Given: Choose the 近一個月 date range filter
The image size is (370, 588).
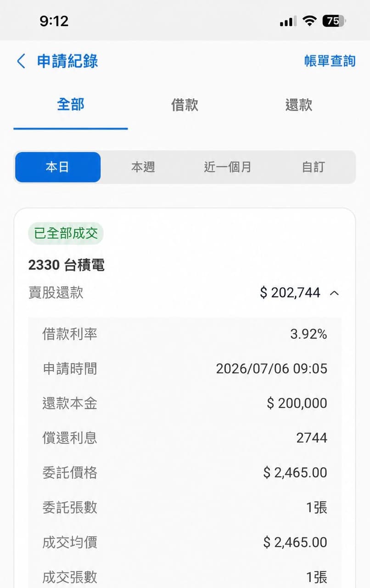Looking at the screenshot, I should pyautogui.click(x=228, y=167).
